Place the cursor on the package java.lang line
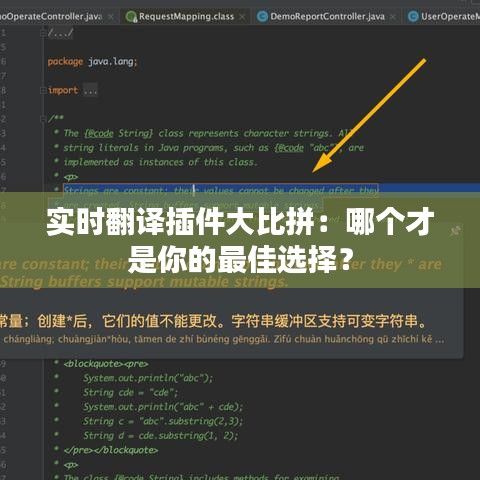 (x=92, y=62)
